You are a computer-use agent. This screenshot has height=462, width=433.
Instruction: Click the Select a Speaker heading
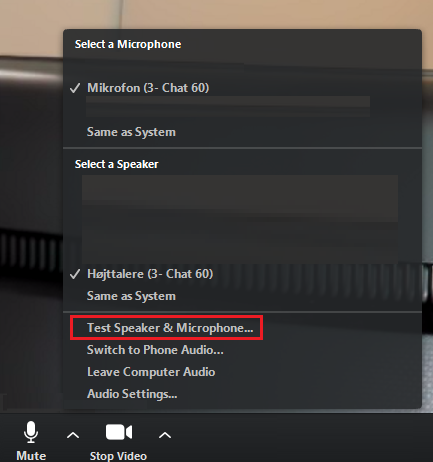tap(117, 164)
